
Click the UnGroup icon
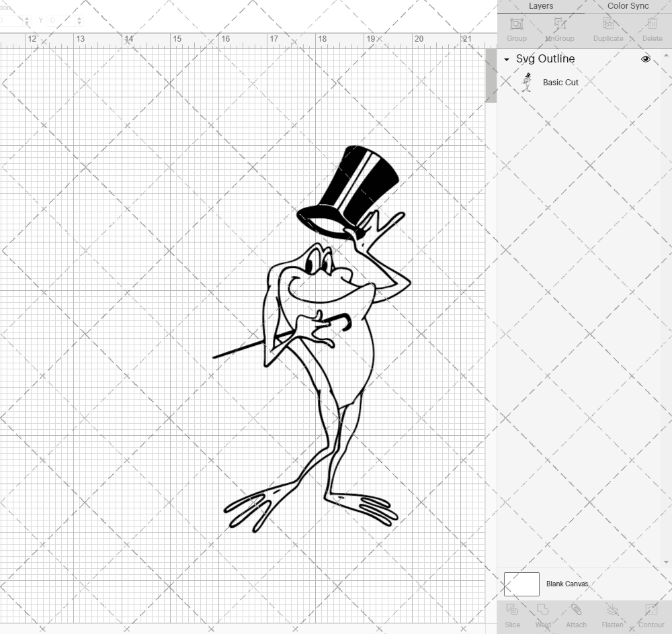point(559,24)
